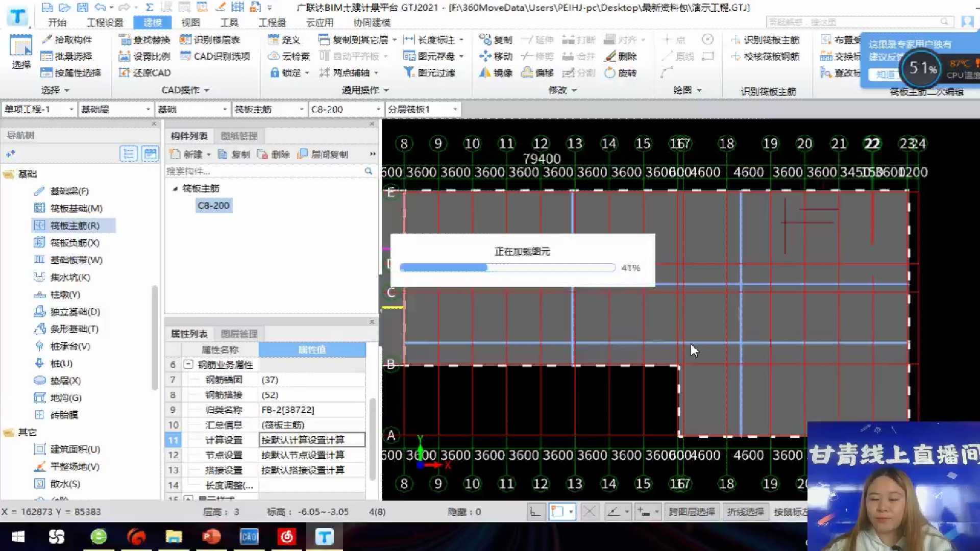Switch navigation tree to thumbnail view icon
The image size is (980, 551).
click(x=150, y=154)
